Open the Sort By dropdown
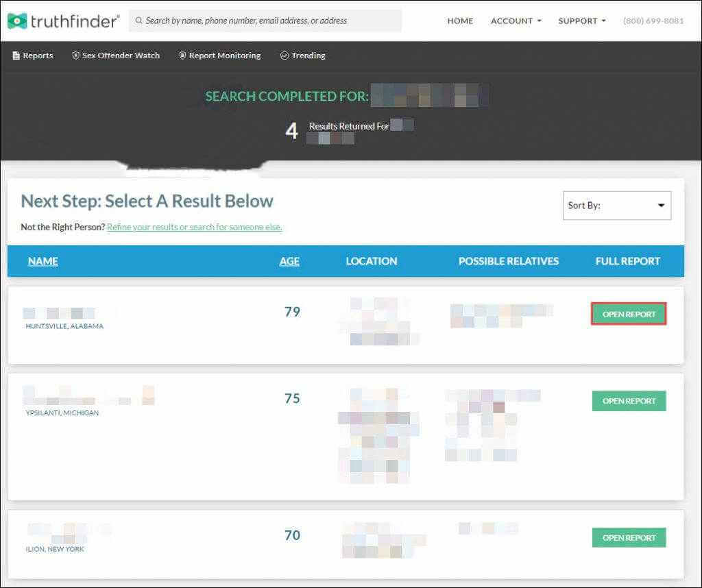The width and height of the screenshot is (702, 588). coord(617,206)
